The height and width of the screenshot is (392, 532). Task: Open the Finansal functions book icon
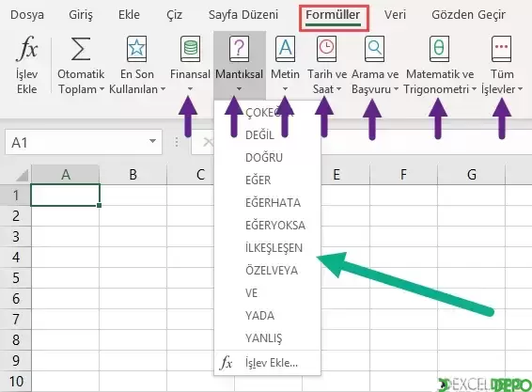click(191, 49)
